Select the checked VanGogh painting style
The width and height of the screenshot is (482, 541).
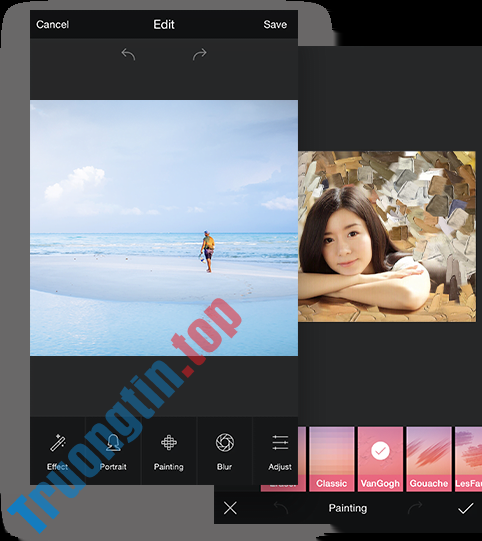380,459
